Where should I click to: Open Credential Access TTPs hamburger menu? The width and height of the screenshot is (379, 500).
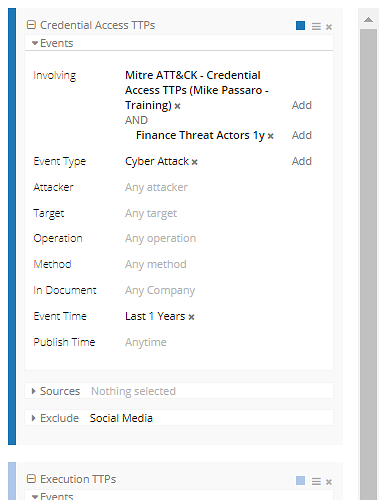click(x=316, y=26)
